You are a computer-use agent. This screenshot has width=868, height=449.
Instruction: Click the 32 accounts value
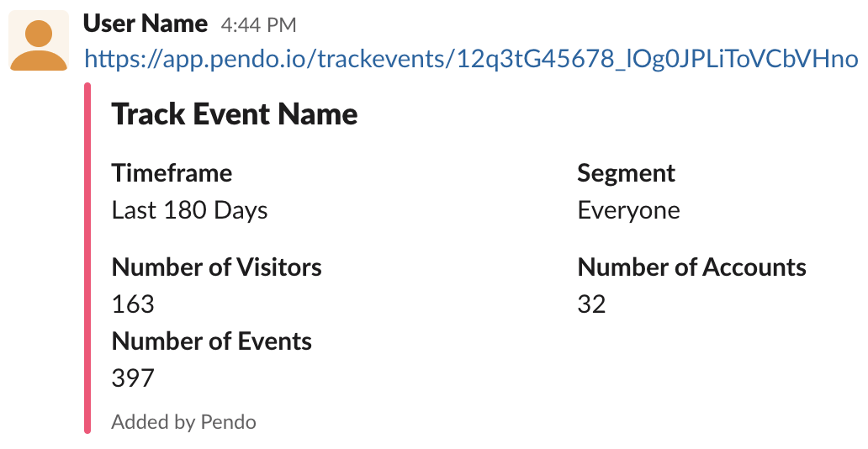pyautogui.click(x=592, y=304)
